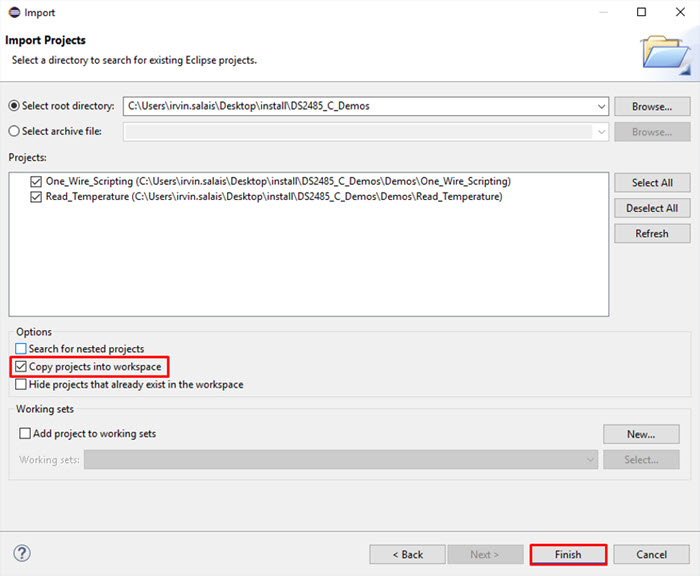Click the Next > button
Viewport: 700px width, 576px height.
coord(485,555)
